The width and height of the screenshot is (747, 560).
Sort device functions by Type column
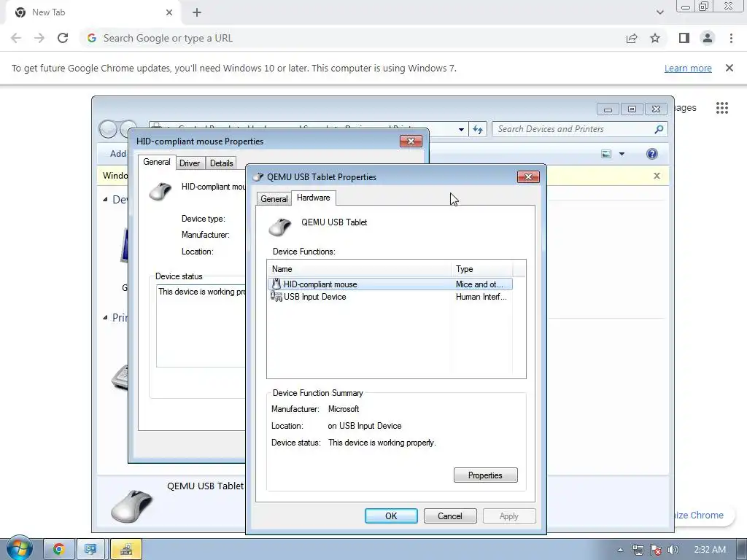481,269
